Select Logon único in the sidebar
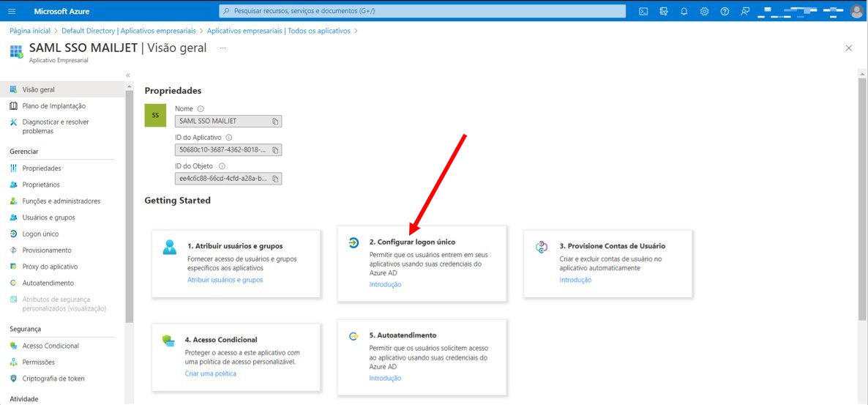Screen dimensions: 868x405 (x=40, y=234)
